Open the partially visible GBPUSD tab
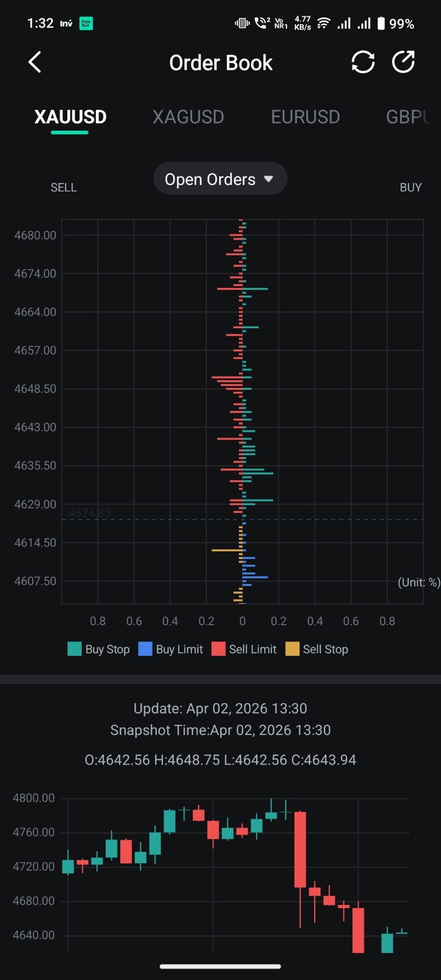The image size is (441, 980). coord(408,117)
